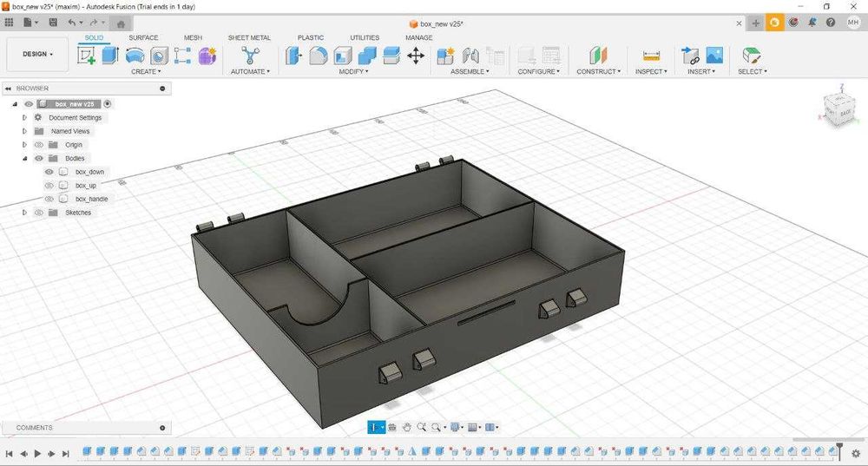The image size is (868, 466).
Task: Open the notifications bell icon
Action: click(812, 23)
